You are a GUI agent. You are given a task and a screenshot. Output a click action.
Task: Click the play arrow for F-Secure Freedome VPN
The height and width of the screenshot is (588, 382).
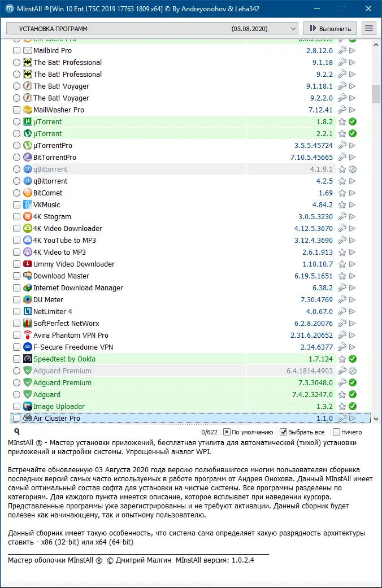[353, 347]
